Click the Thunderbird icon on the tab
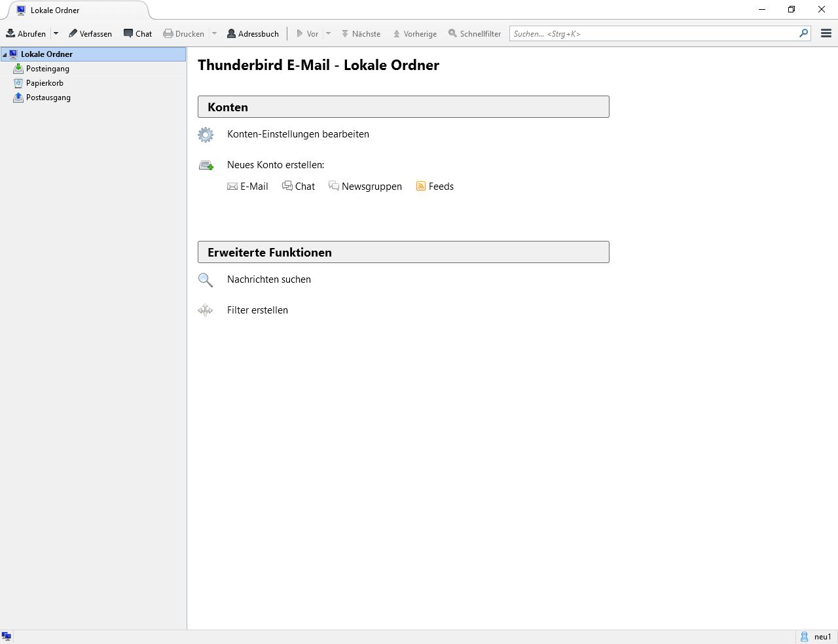 pos(21,10)
